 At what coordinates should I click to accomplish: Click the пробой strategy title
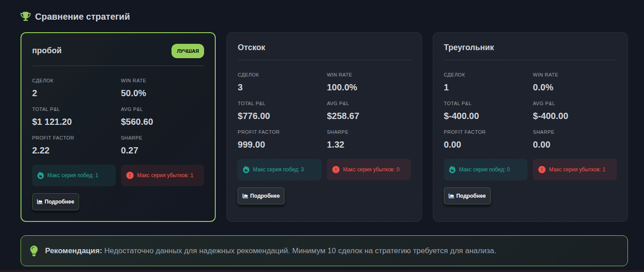[x=47, y=51]
